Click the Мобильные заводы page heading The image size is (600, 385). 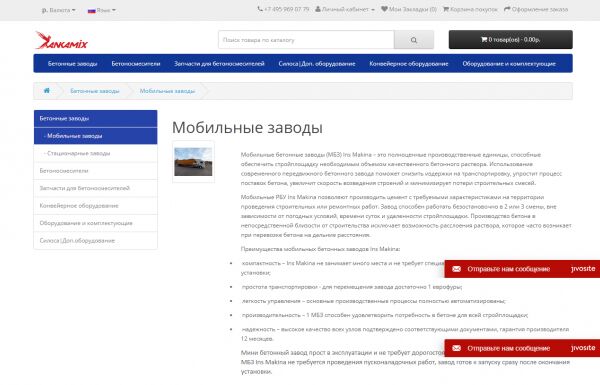pyautogui.click(x=247, y=127)
